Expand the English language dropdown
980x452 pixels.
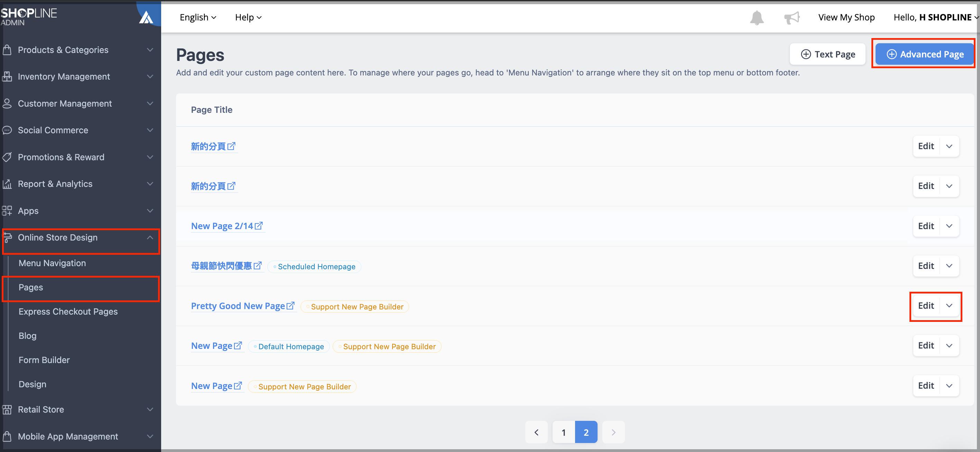[x=197, y=17]
